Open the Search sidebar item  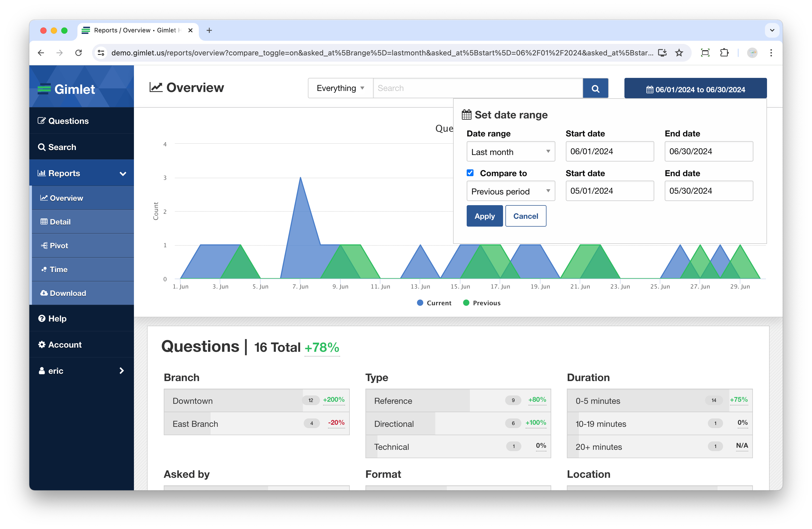click(x=82, y=147)
